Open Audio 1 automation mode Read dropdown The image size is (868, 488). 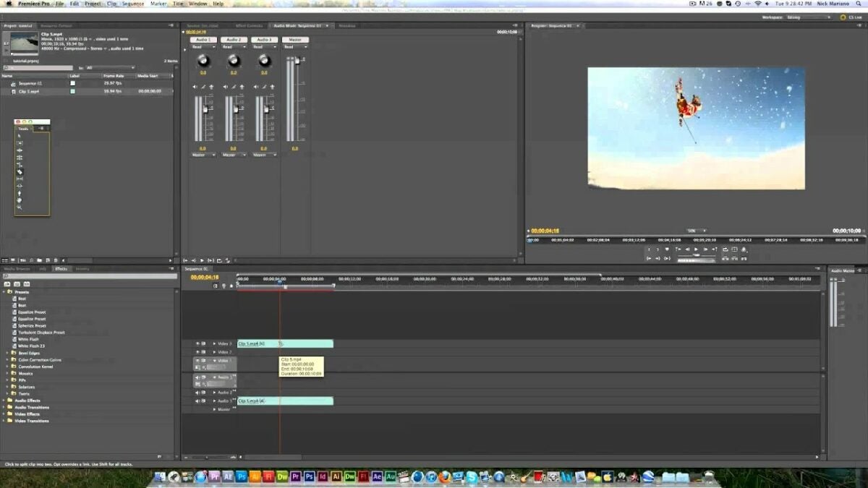click(x=203, y=47)
